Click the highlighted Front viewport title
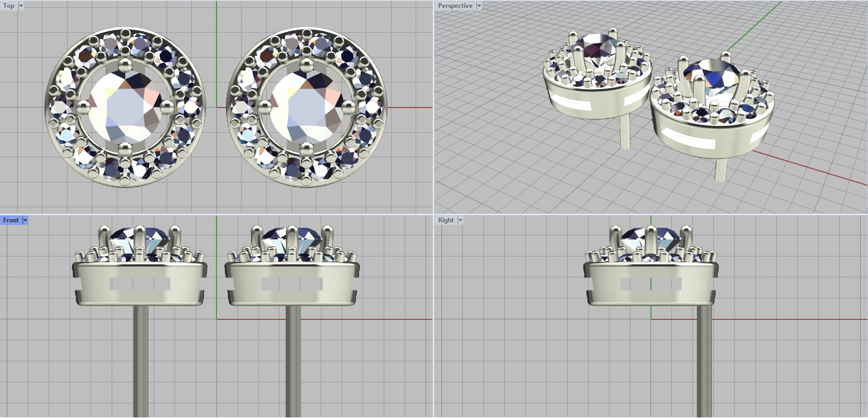The height and width of the screenshot is (419, 868). point(11,220)
